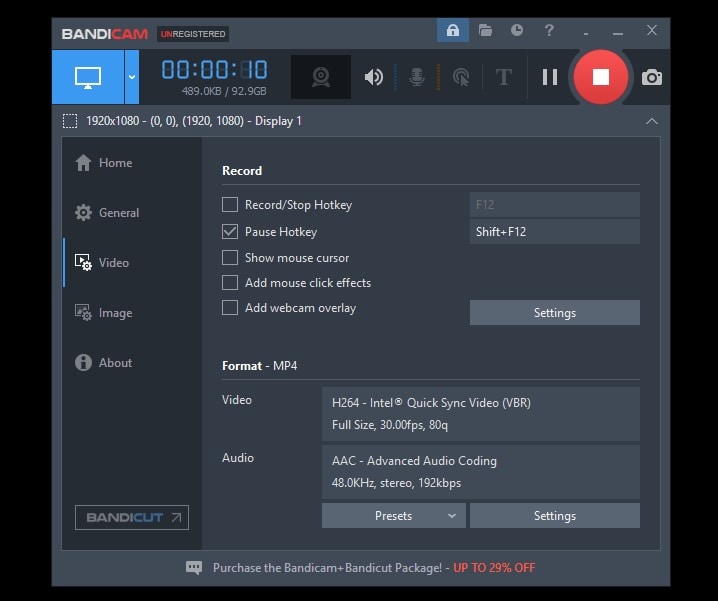The height and width of the screenshot is (601, 718).
Task: Enable Show mouse cursor
Action: coord(230,258)
